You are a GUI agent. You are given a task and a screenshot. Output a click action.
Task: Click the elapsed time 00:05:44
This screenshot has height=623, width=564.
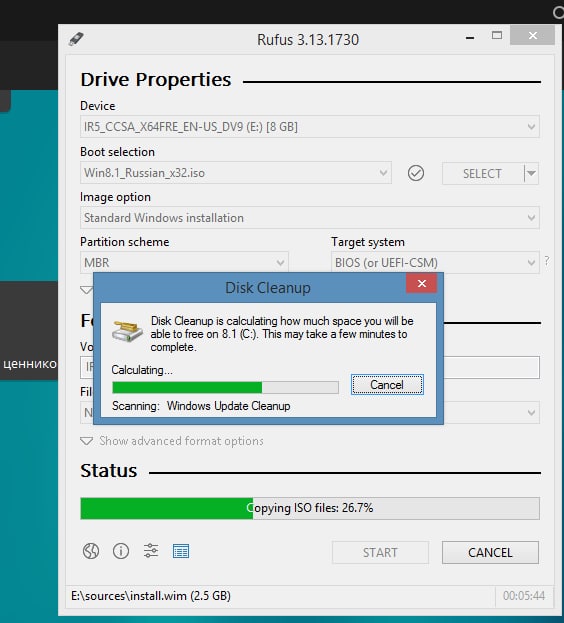(x=524, y=596)
